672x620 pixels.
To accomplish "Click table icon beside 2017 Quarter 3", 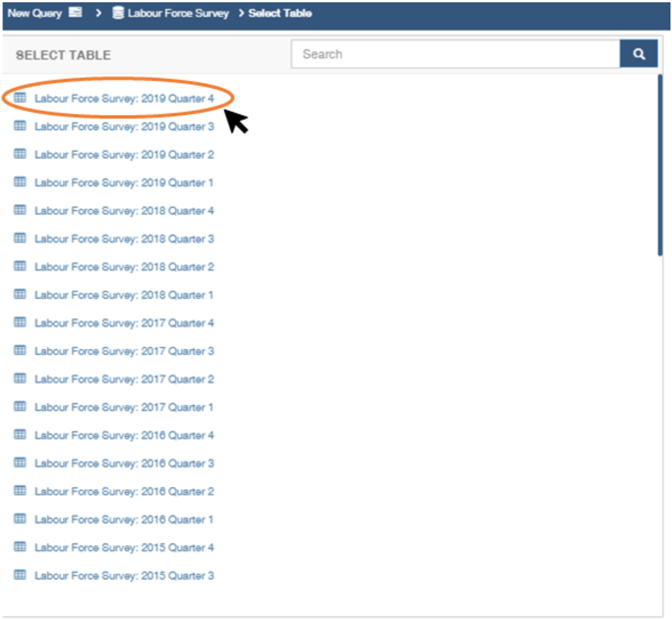I will 20,350.
